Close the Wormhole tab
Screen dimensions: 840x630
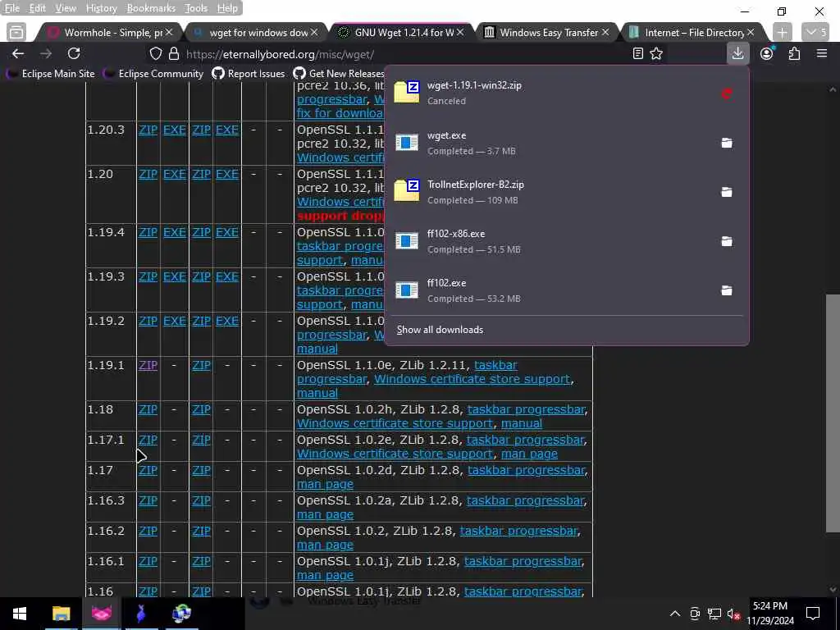click(x=169, y=33)
